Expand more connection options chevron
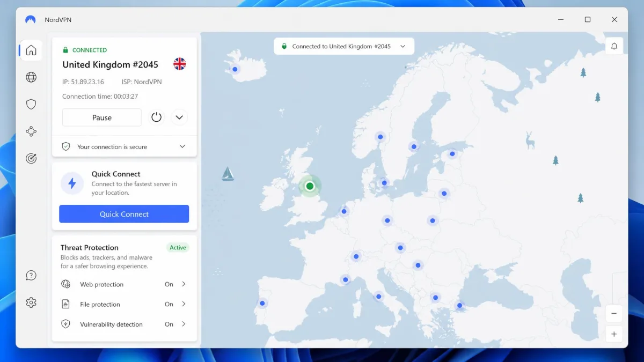Viewport: 644px width, 362px height. (x=179, y=117)
